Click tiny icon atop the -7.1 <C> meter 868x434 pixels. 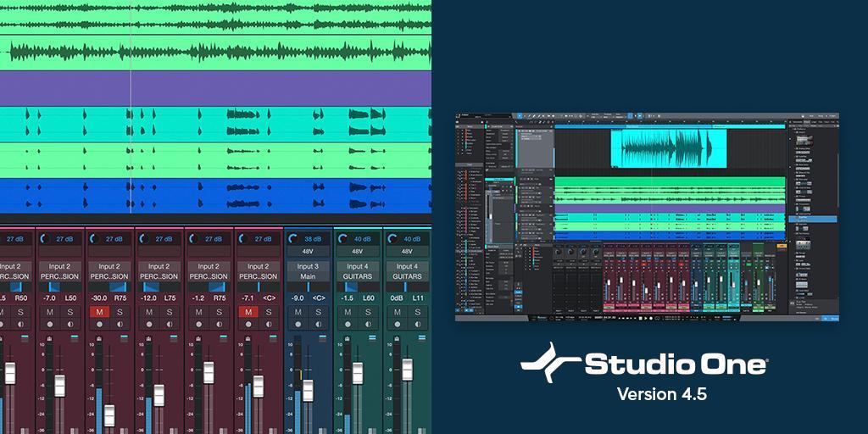point(247,338)
